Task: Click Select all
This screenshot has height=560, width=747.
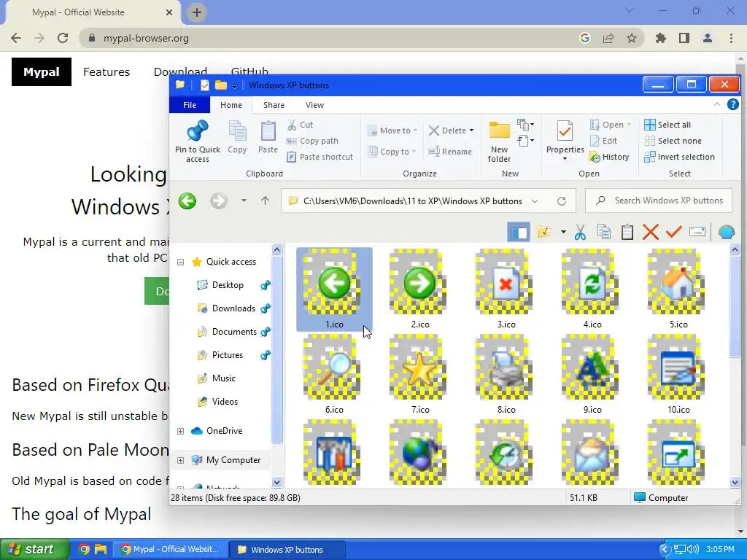Action: [x=667, y=125]
